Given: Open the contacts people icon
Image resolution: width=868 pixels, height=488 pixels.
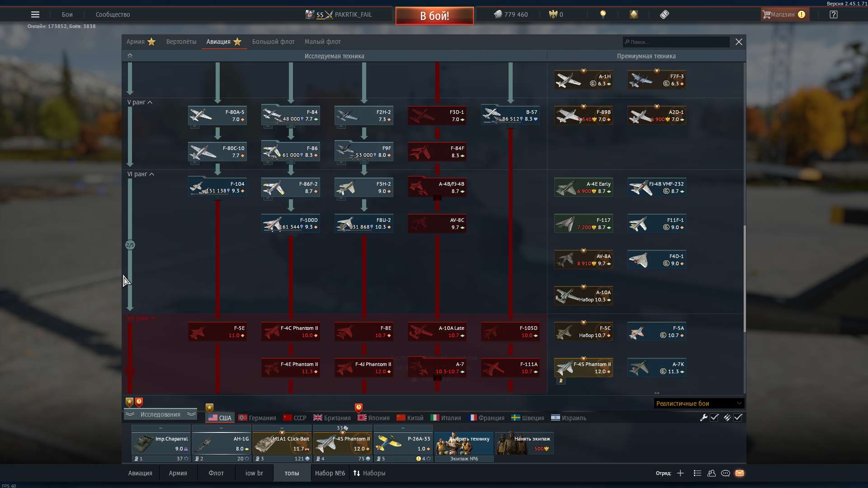Looking at the screenshot, I should (x=711, y=473).
